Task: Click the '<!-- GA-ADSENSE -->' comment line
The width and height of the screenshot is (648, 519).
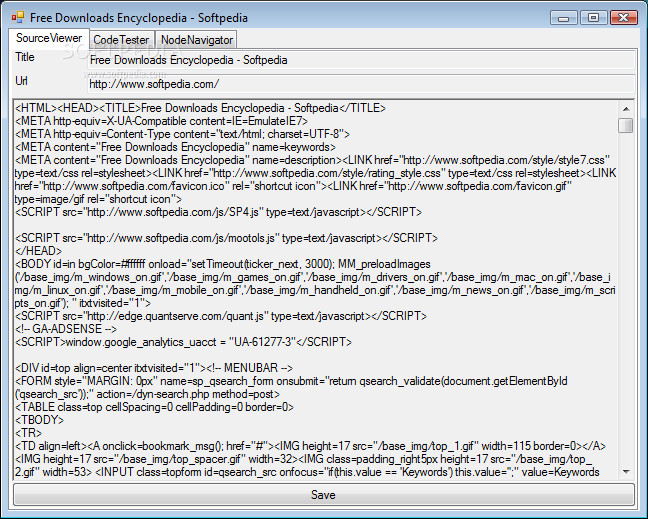Action: (66, 329)
